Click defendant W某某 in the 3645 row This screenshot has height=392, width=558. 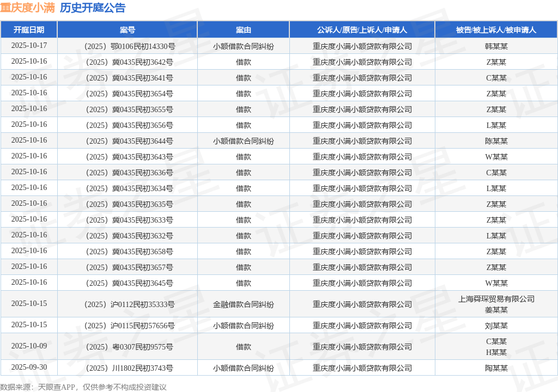(496, 283)
